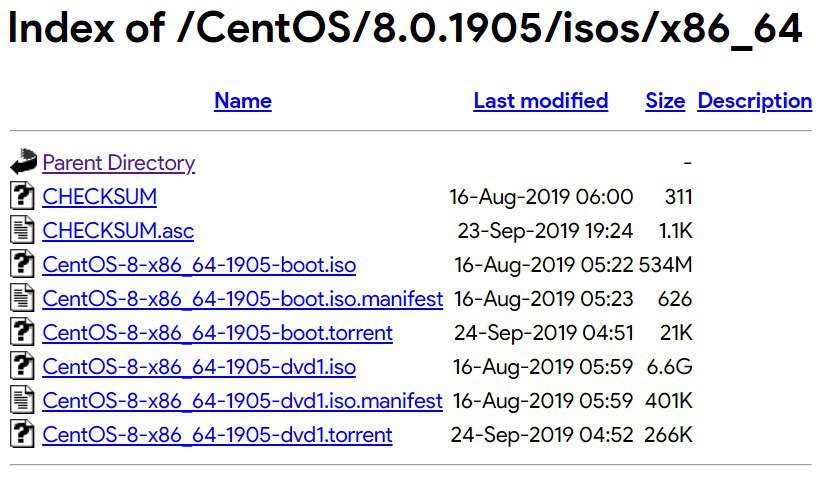Click the icon next to the boot.iso file

pyautogui.click(x=22, y=264)
